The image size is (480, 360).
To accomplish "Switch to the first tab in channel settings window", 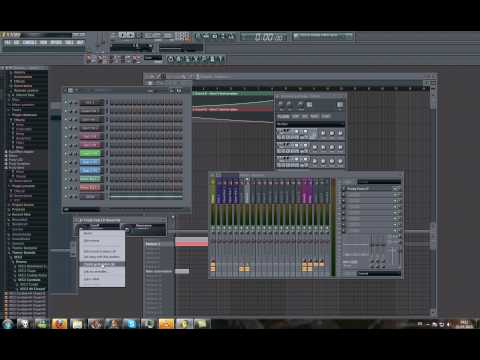I will tap(283, 116).
